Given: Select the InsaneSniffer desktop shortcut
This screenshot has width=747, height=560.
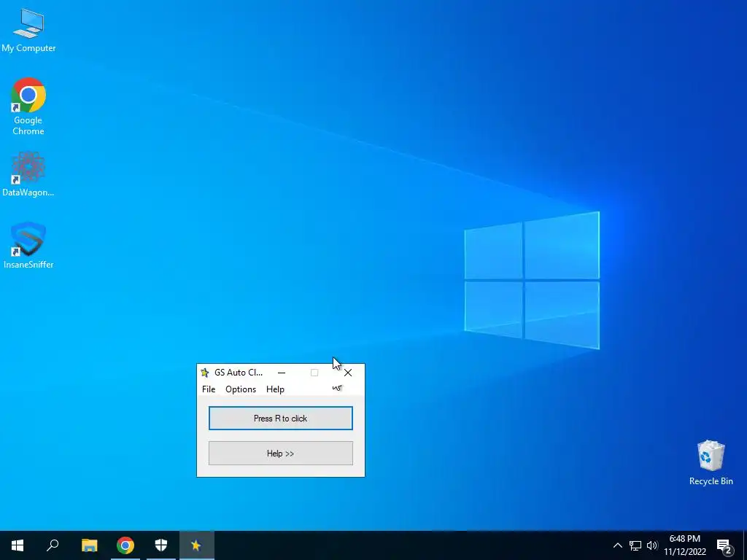Looking at the screenshot, I should [28, 245].
